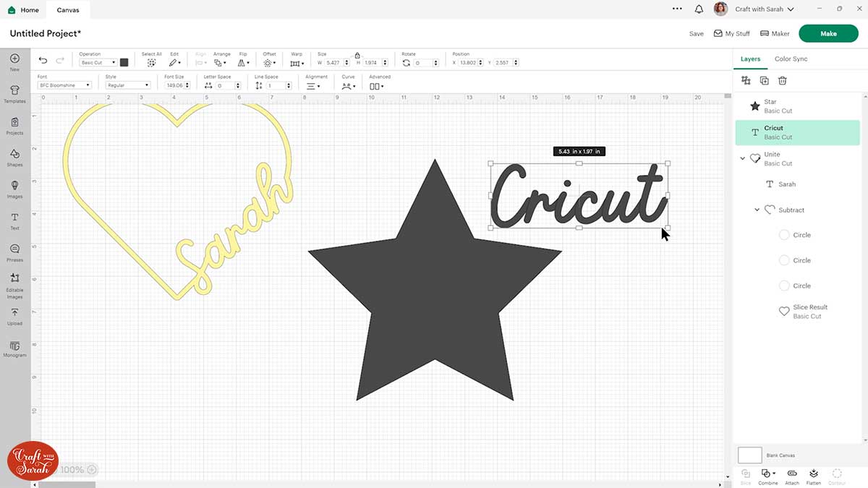The width and height of the screenshot is (868, 488).
Task: Open the Craft with Sarah account menu
Action: click(754, 9)
